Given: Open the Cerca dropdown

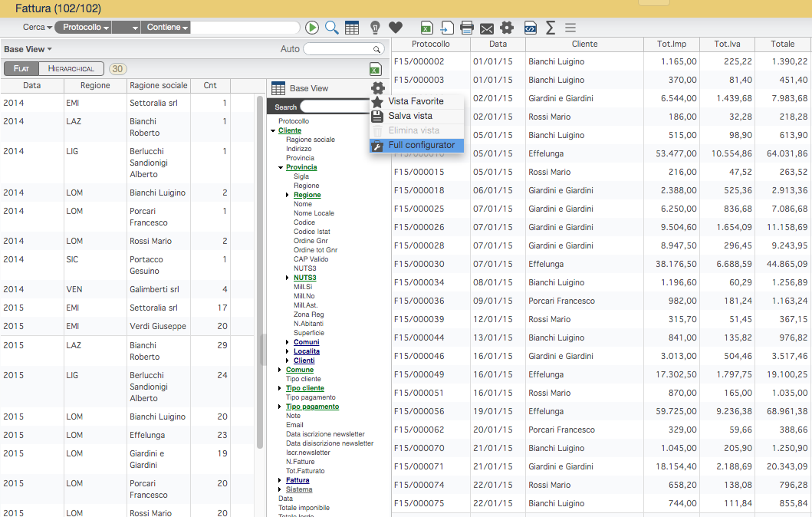Looking at the screenshot, I should click(x=38, y=28).
